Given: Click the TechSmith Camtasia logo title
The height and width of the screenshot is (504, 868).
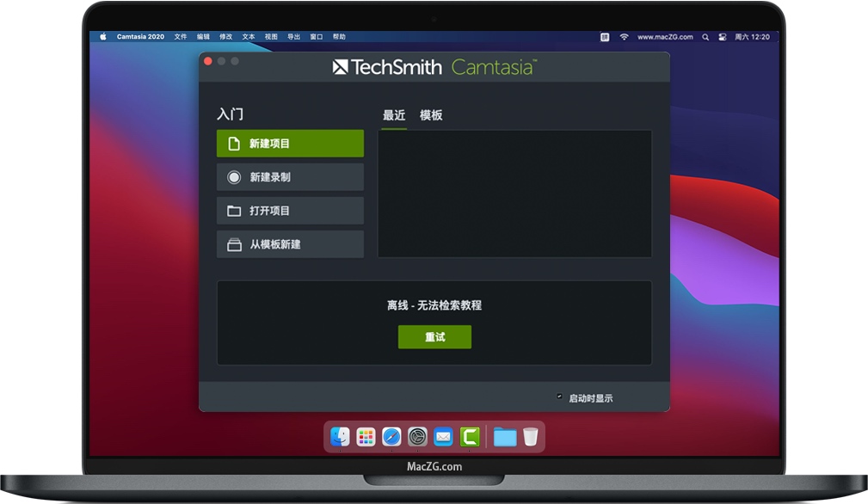Looking at the screenshot, I should [434, 67].
